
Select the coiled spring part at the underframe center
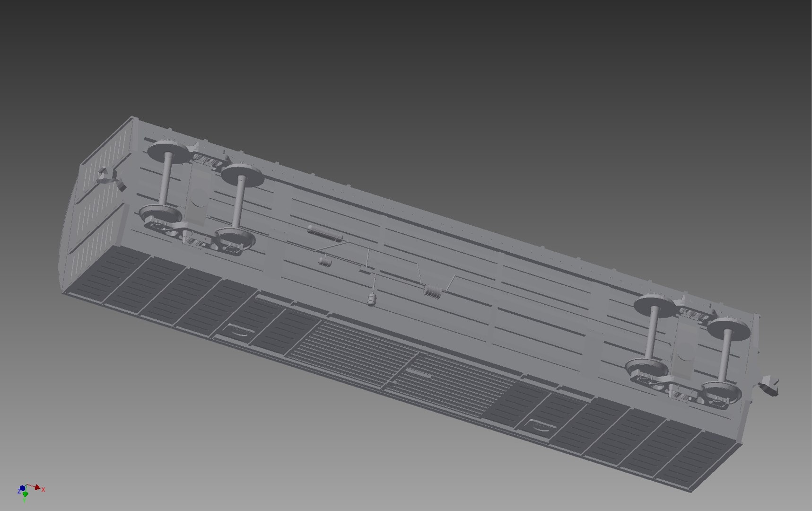(432, 291)
